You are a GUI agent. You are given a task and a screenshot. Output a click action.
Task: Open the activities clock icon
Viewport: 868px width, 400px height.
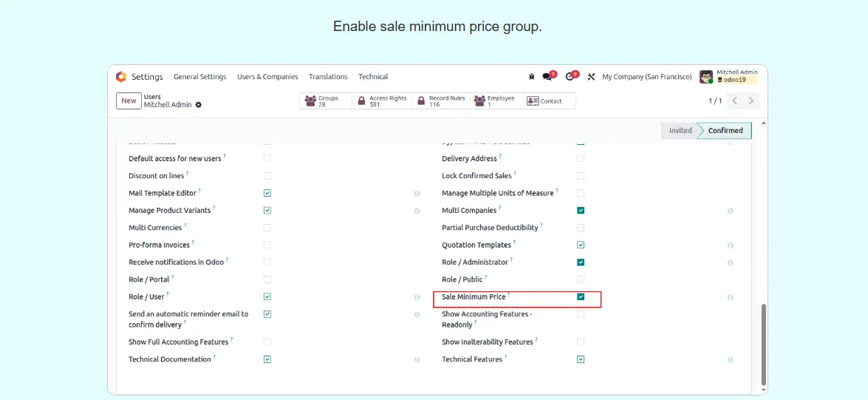[570, 77]
